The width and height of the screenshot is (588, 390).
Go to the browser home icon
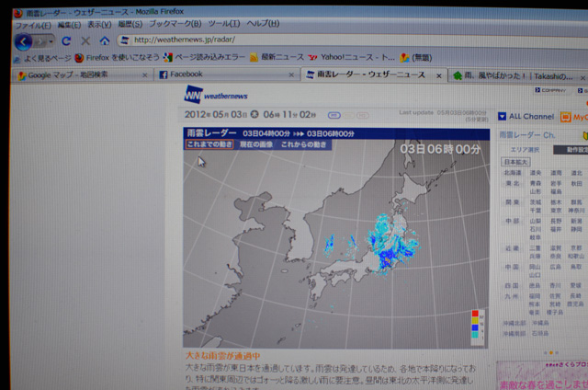pos(105,40)
